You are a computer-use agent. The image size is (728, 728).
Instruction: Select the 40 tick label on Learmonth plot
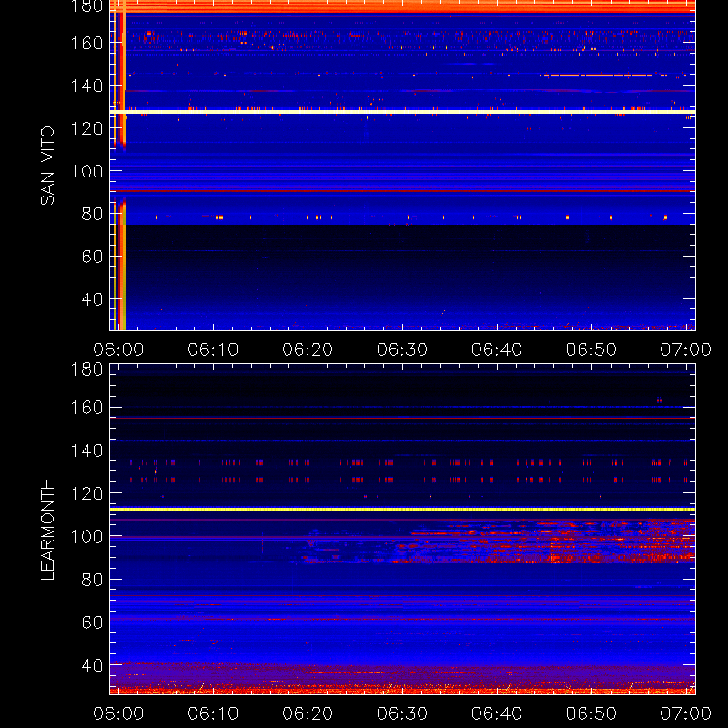coord(92,665)
